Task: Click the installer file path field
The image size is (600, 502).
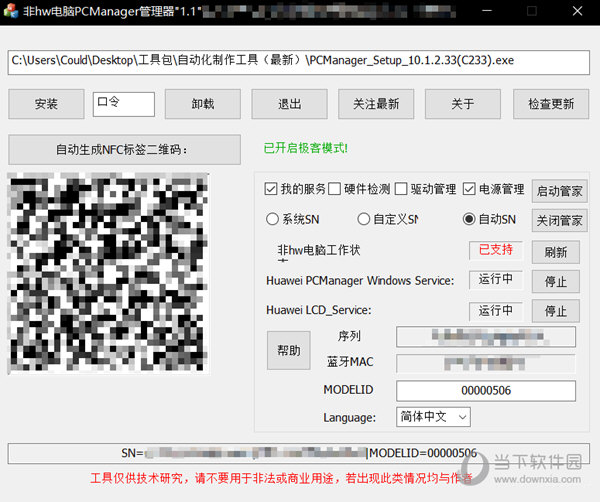Action: [x=298, y=62]
